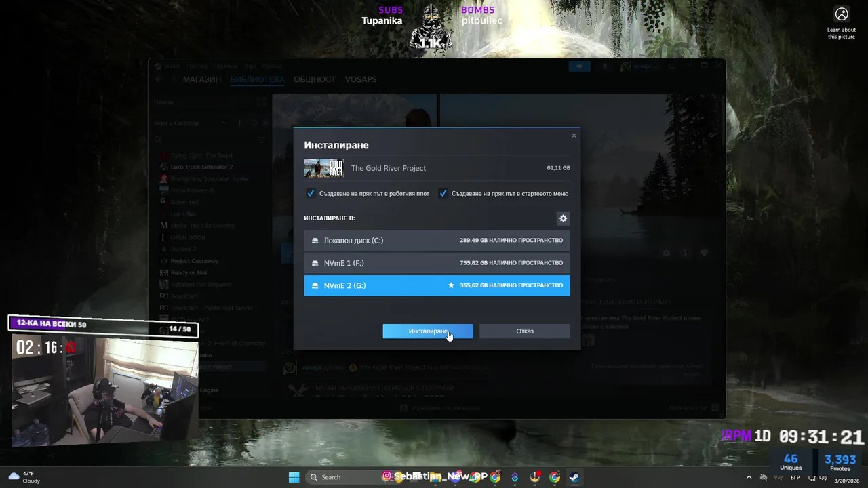Close the Инсталиране dialog with X
The image size is (868, 488).
pyautogui.click(x=574, y=136)
